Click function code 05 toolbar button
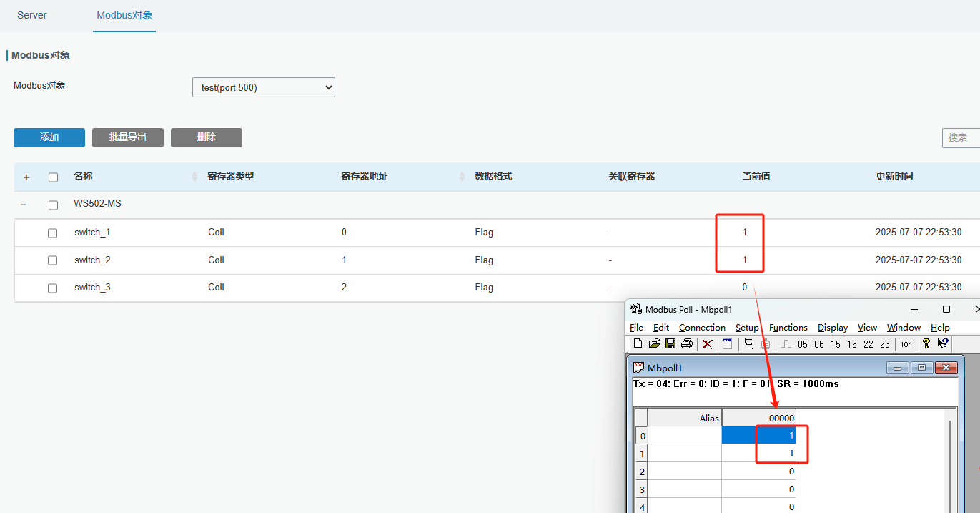Image resolution: width=980 pixels, height=513 pixels. coord(803,344)
